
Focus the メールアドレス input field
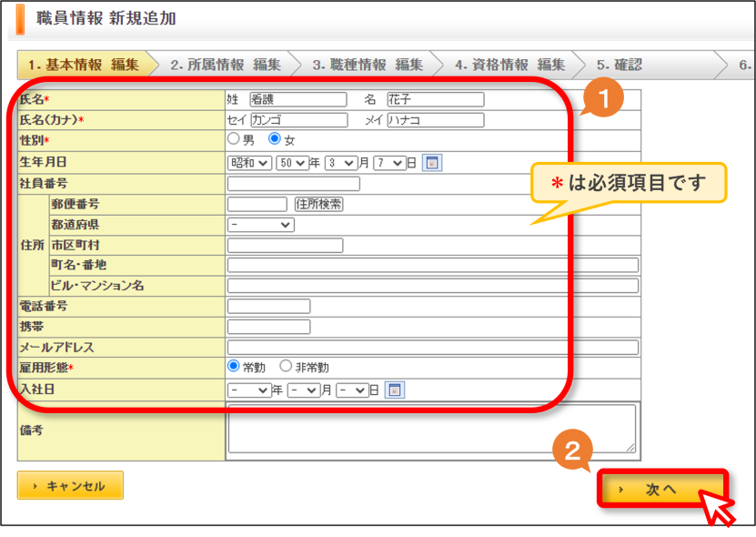click(x=433, y=347)
